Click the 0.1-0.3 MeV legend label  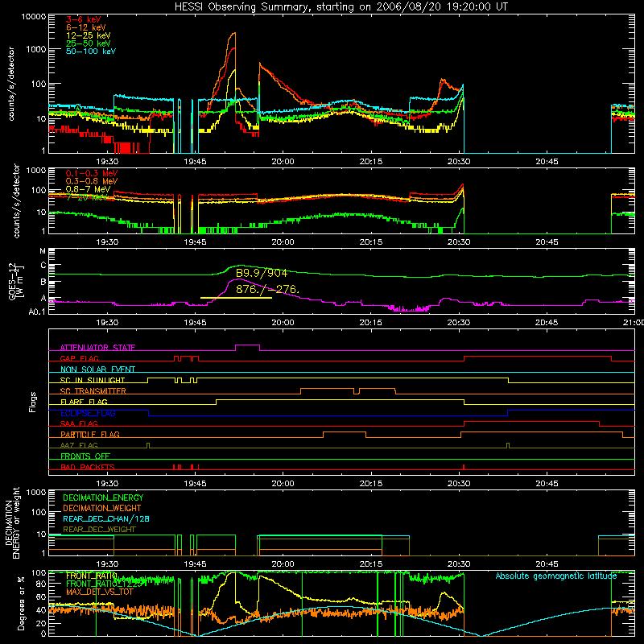tap(92, 173)
